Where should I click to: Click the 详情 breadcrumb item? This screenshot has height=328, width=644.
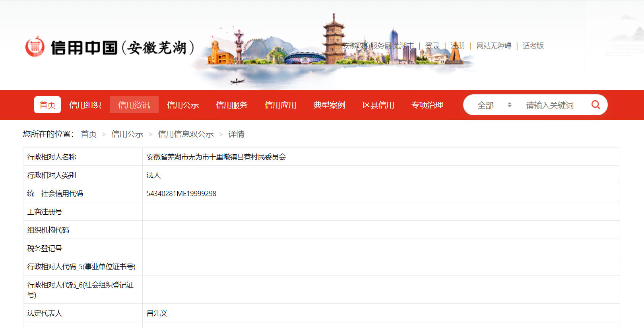[236, 134]
